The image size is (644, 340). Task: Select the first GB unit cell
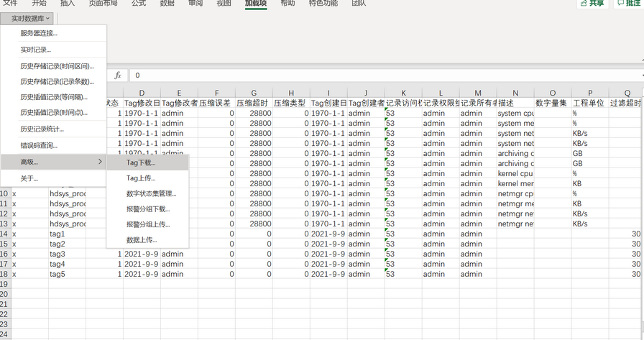click(590, 153)
